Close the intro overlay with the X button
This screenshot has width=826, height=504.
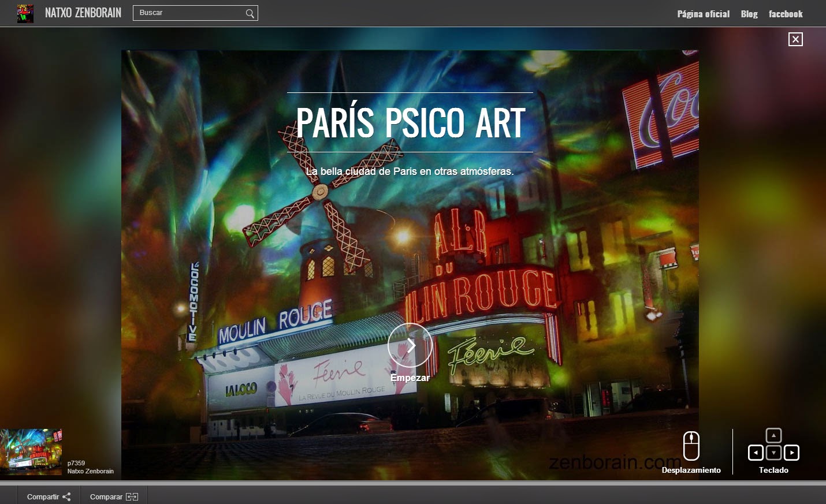point(795,39)
